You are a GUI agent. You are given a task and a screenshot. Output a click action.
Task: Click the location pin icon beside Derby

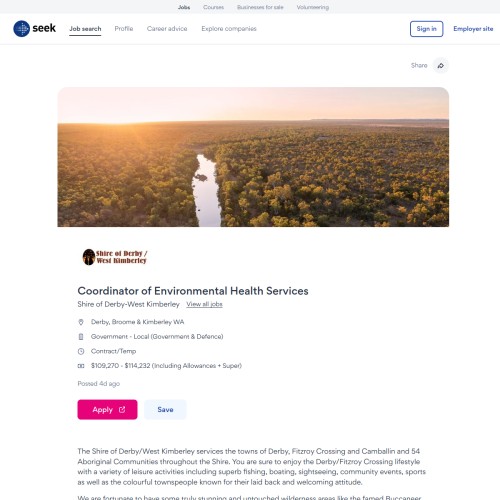coord(81,322)
